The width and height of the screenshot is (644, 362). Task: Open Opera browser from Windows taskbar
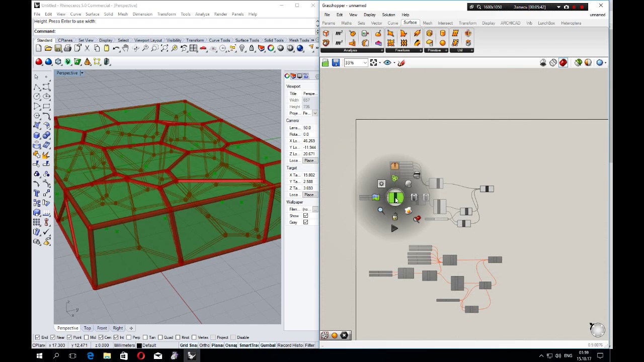pos(141,356)
